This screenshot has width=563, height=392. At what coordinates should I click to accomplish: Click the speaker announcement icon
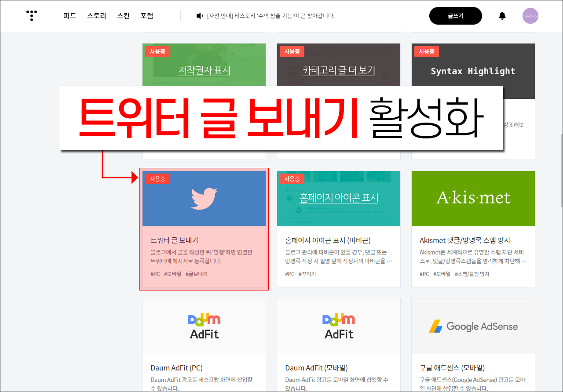(x=199, y=16)
